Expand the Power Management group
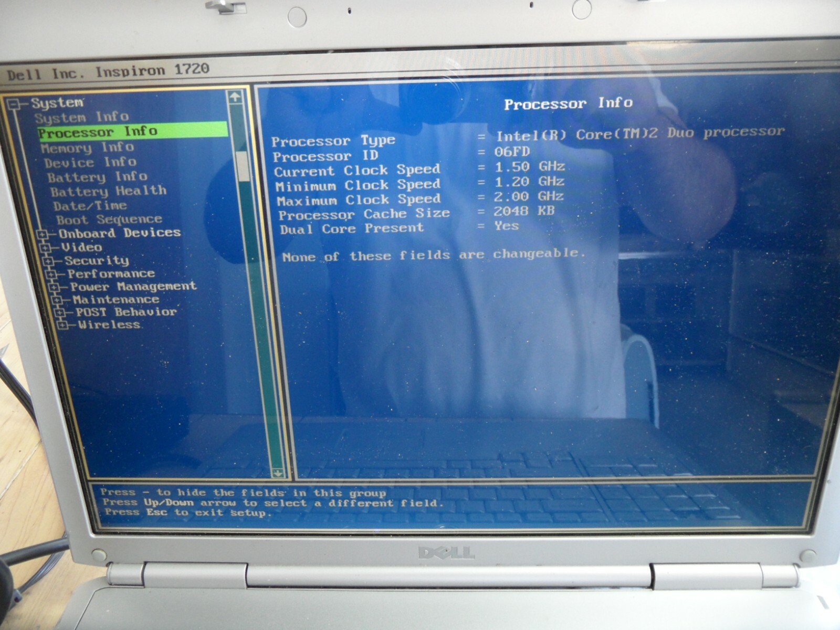The height and width of the screenshot is (630, 840). [x=55, y=288]
